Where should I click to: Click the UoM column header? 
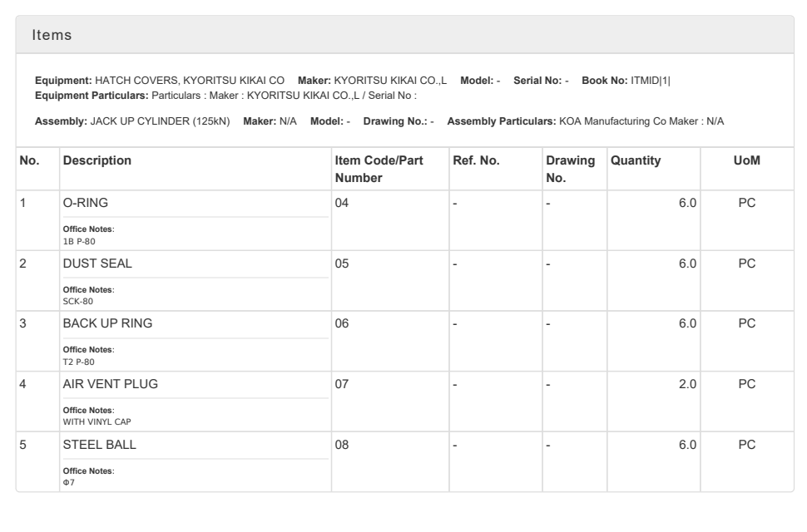point(746,161)
